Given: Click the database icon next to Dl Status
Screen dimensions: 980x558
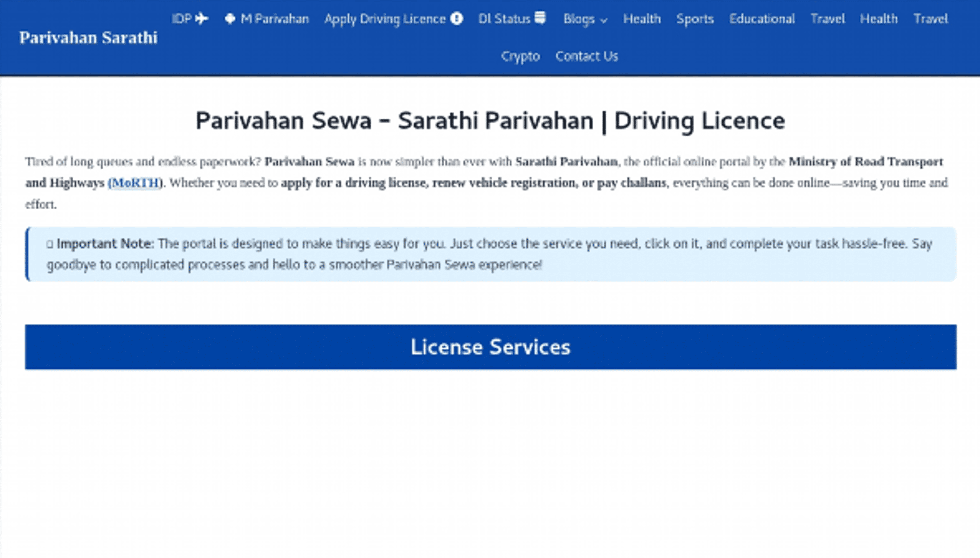Looking at the screenshot, I should tap(541, 18).
